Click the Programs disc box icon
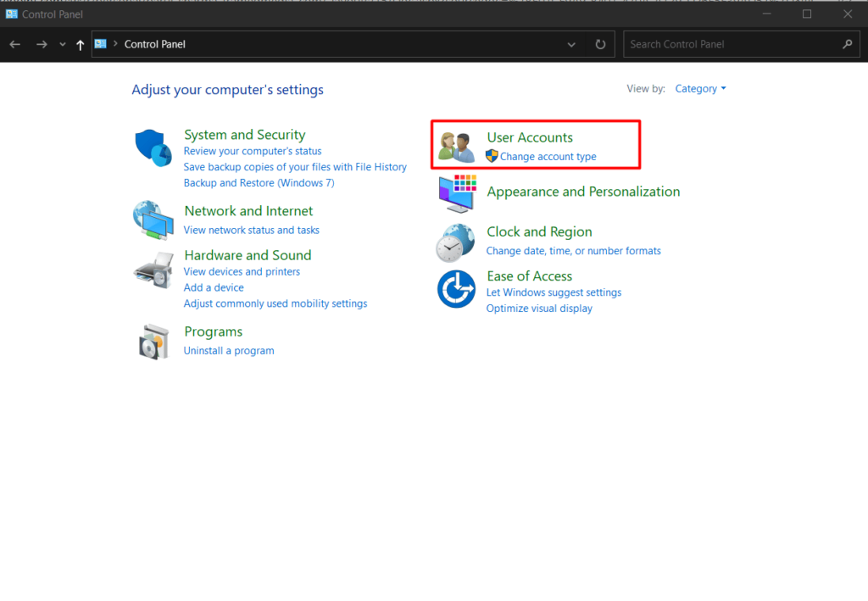This screenshot has width=868, height=601. pos(153,342)
